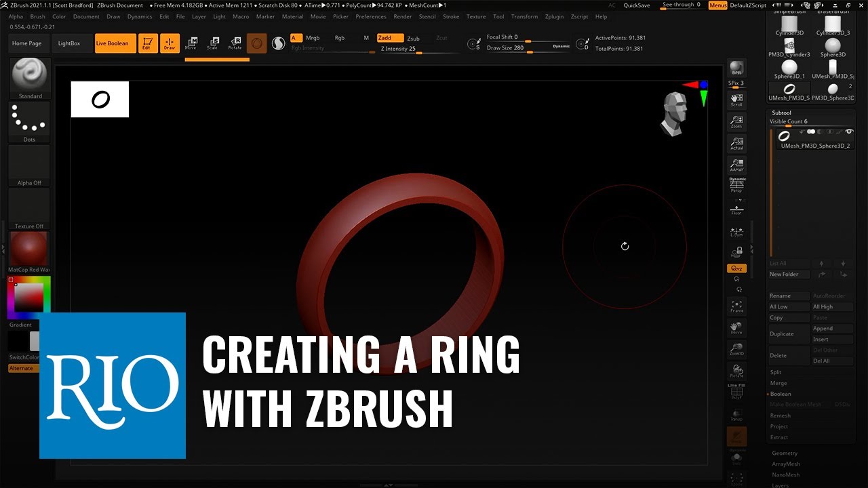Open the Texture Off selector

(29, 209)
